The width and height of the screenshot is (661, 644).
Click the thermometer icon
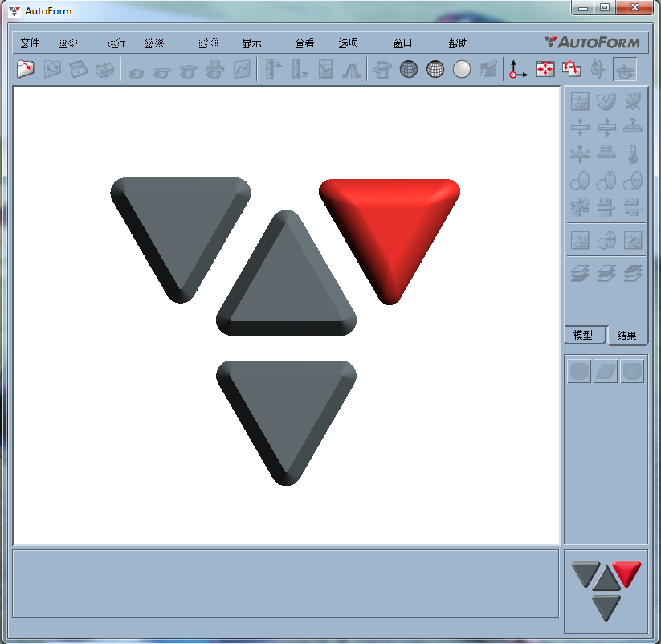click(633, 154)
